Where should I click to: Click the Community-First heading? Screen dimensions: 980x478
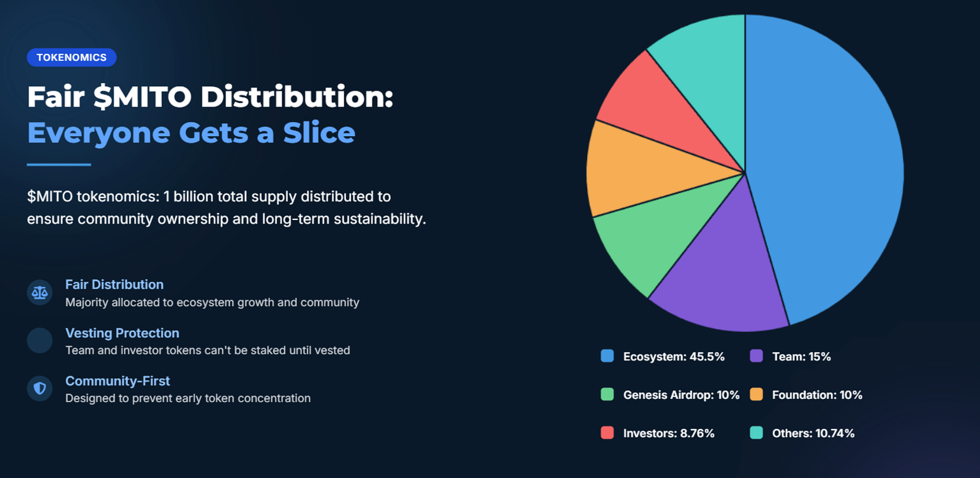coord(118,381)
